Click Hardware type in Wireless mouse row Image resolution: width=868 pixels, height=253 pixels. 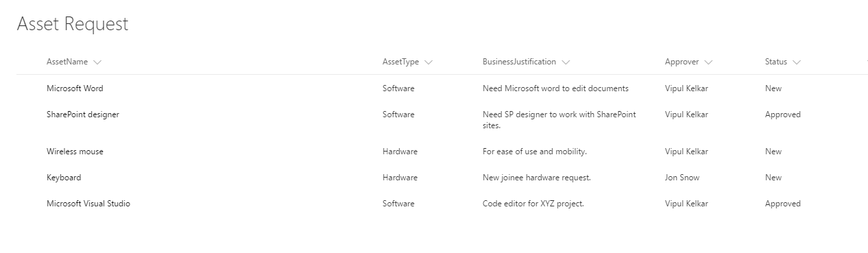(x=400, y=152)
